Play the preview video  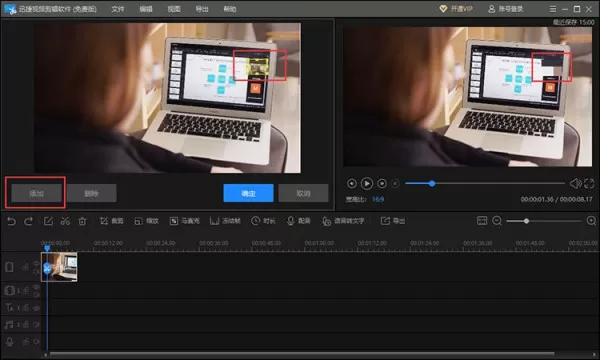click(367, 184)
